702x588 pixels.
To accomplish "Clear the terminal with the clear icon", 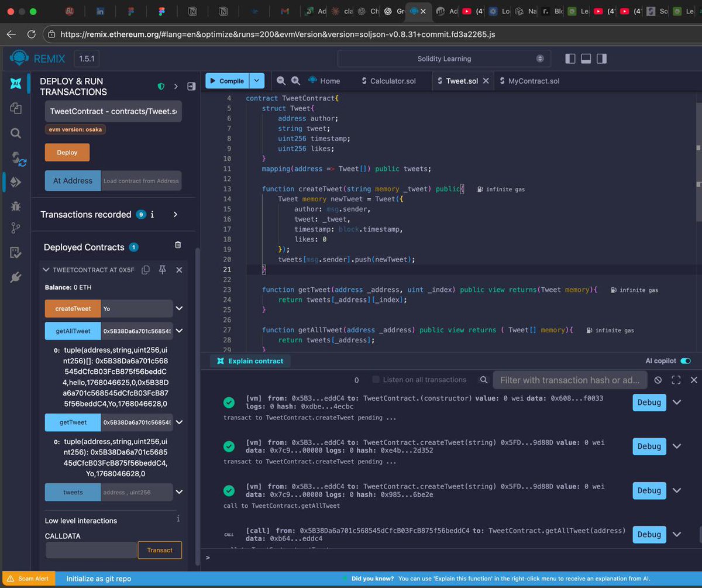I will click(658, 380).
